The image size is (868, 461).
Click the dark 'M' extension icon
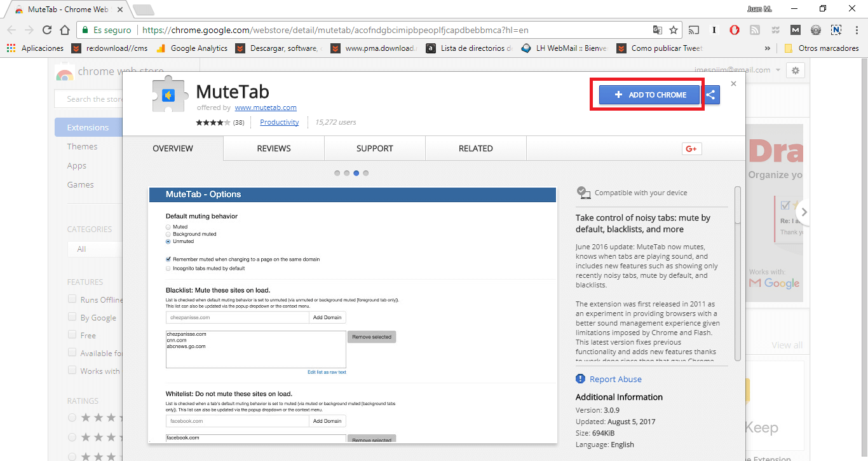(x=795, y=30)
